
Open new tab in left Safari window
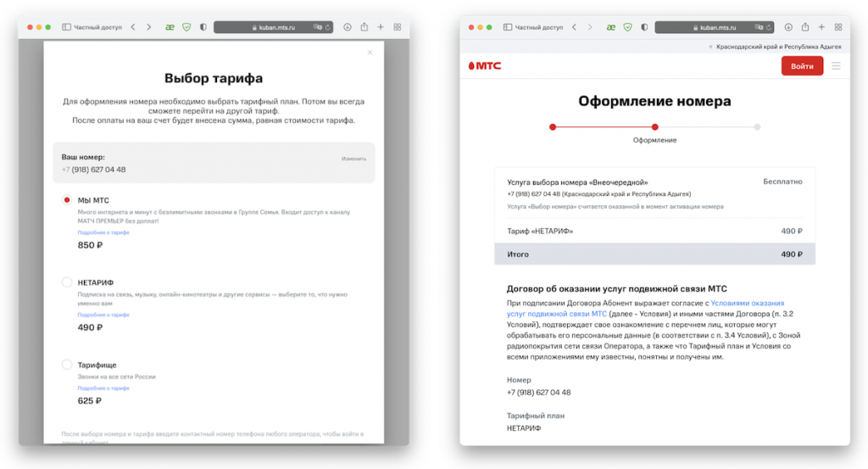pyautogui.click(x=381, y=27)
